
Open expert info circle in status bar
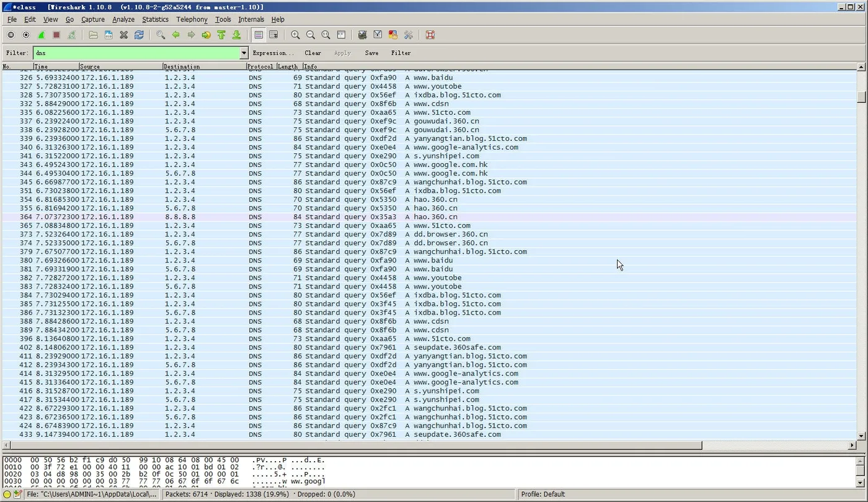[x=7, y=495]
